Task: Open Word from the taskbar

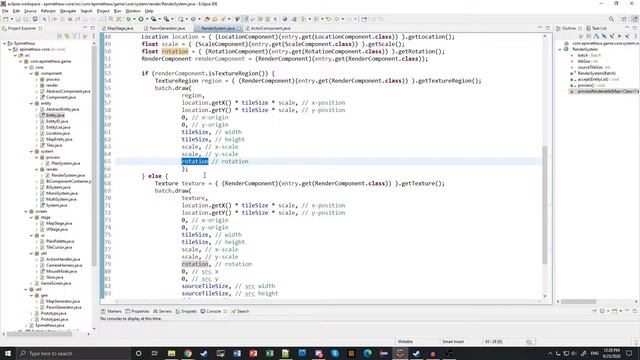Action: point(237,353)
